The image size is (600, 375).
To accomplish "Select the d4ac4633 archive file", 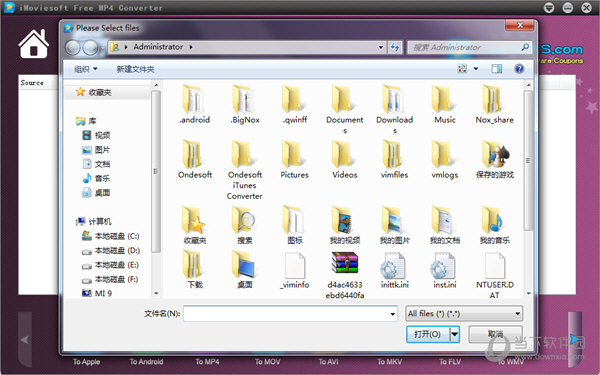I will coord(344,275).
